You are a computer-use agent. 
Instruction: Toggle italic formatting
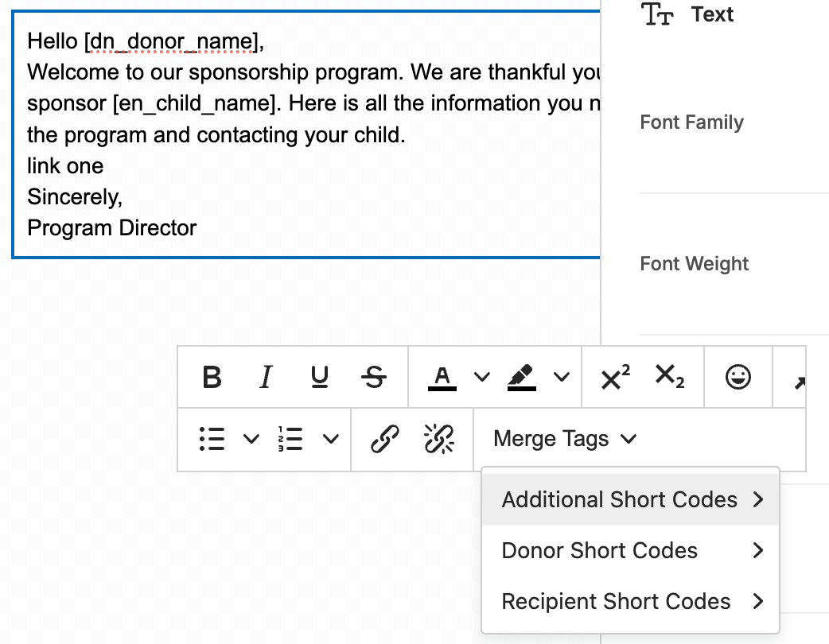266,377
